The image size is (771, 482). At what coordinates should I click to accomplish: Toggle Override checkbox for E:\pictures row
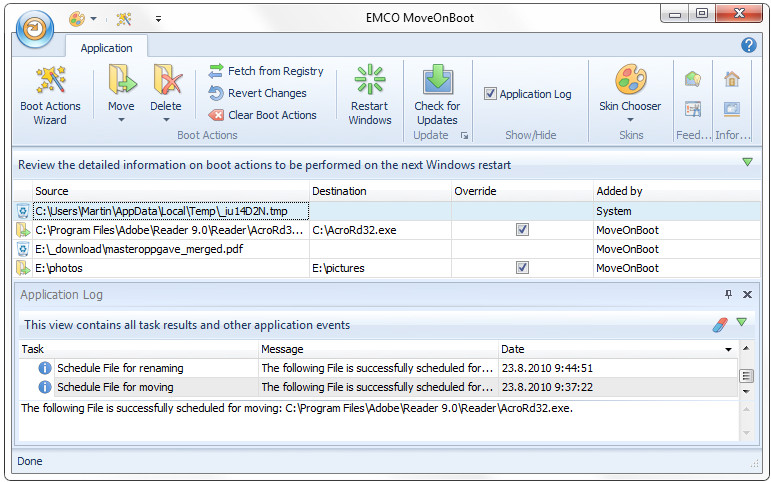[522, 268]
